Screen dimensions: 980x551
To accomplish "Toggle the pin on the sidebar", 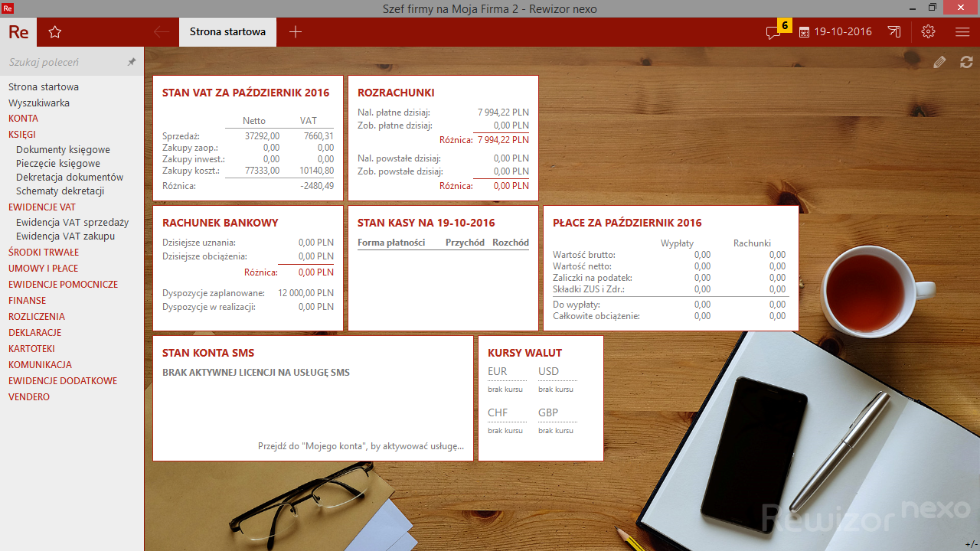I will coord(132,62).
